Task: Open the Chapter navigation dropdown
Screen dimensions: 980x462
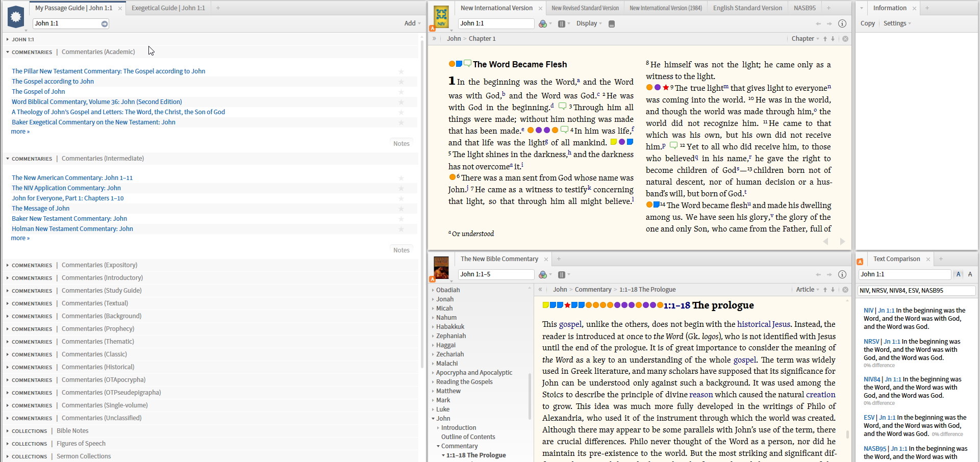Action: click(805, 39)
